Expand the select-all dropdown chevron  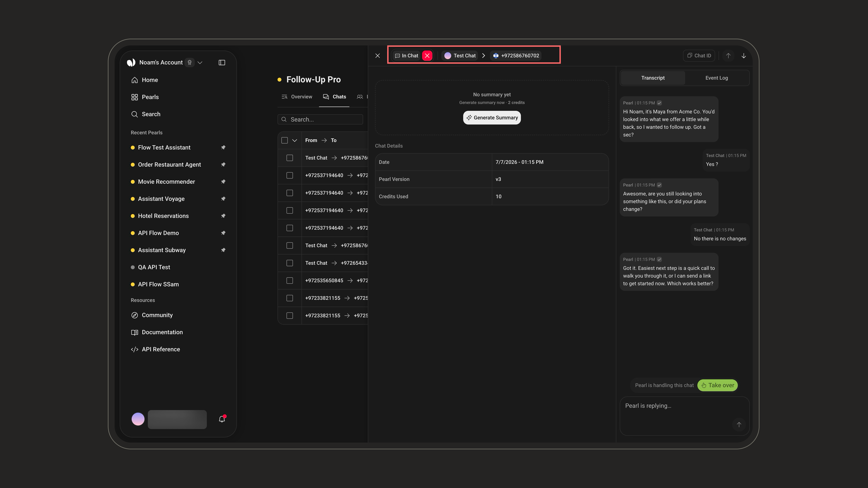(x=294, y=140)
